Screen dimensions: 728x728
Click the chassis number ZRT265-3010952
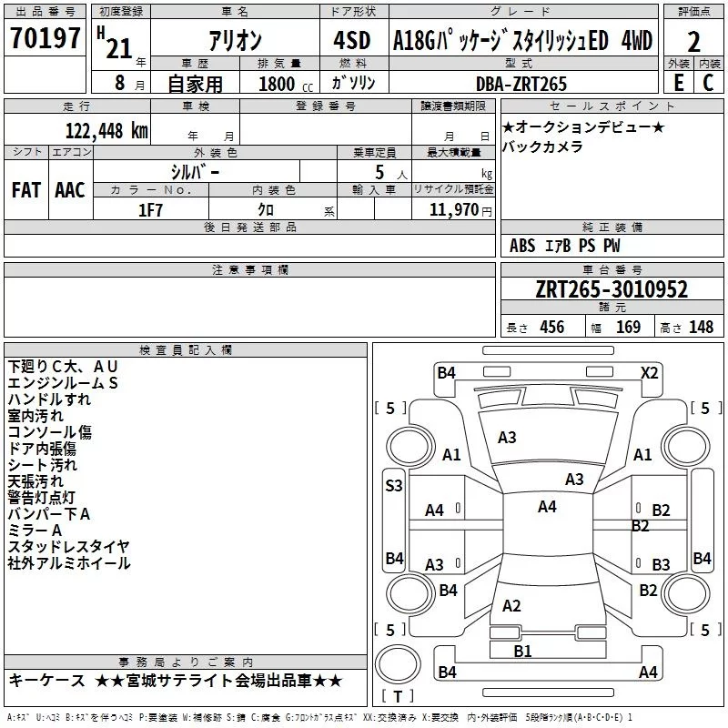coord(612,289)
